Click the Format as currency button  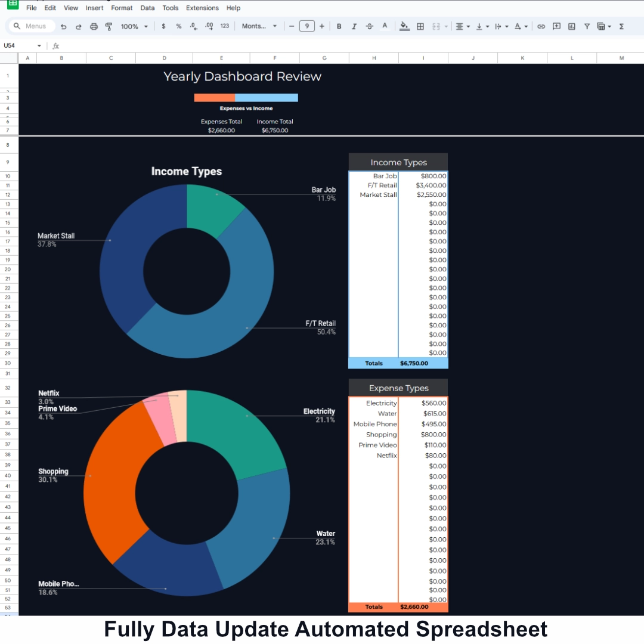(163, 26)
